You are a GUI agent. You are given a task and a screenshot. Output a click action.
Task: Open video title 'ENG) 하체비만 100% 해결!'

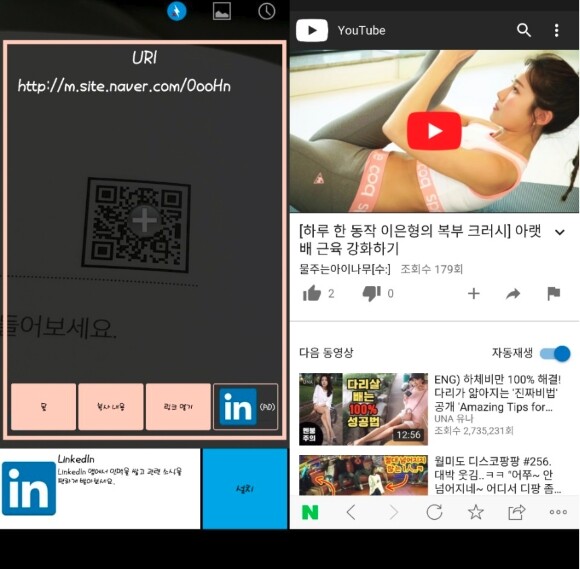[x=498, y=393]
